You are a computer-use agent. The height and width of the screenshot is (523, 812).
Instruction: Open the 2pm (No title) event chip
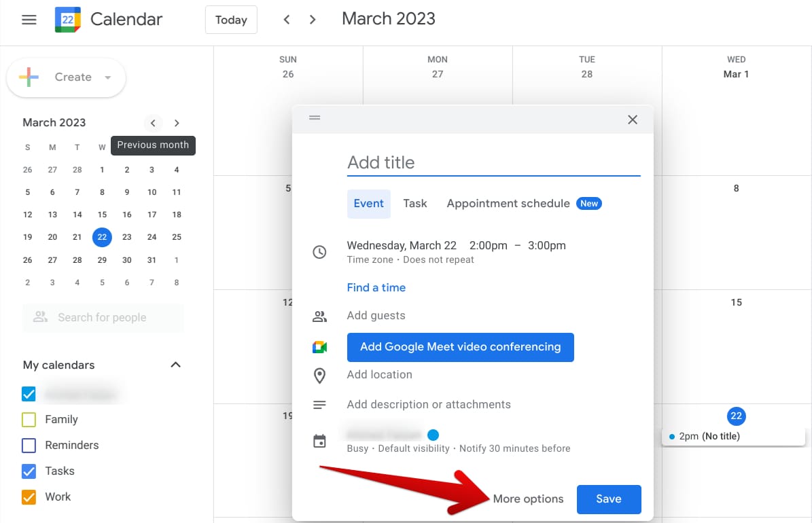(733, 437)
